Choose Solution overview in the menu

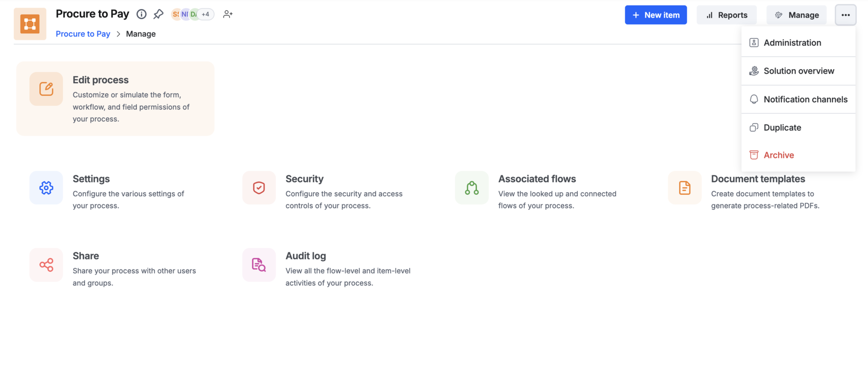(x=798, y=71)
